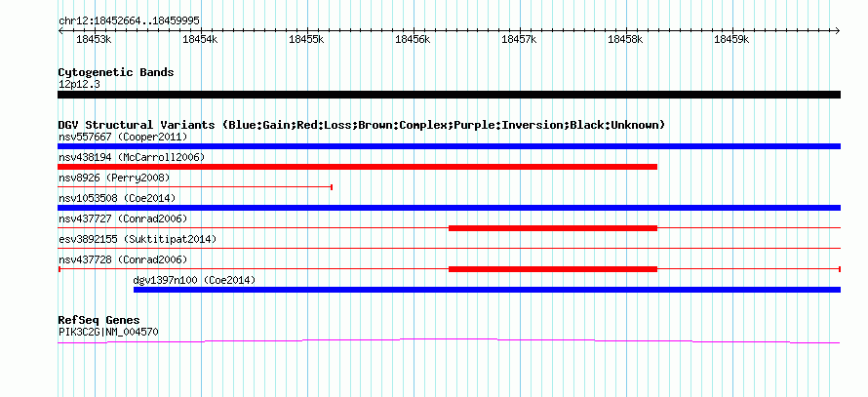This screenshot has width=868, height=397.
Task: Click the PIK3C2G|NM_004570 gene label
Action: tap(108, 333)
